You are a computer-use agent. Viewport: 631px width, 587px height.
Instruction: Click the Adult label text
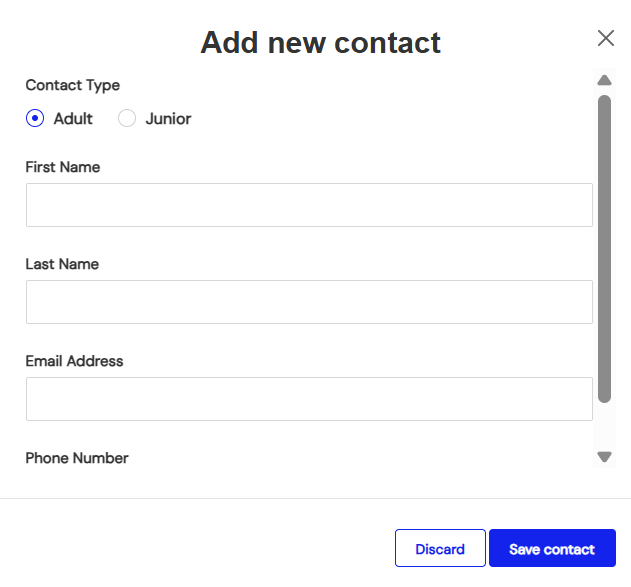[x=73, y=119]
